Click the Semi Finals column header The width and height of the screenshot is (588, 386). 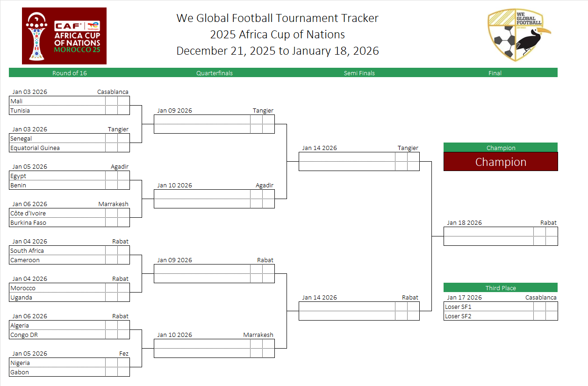[x=359, y=73]
